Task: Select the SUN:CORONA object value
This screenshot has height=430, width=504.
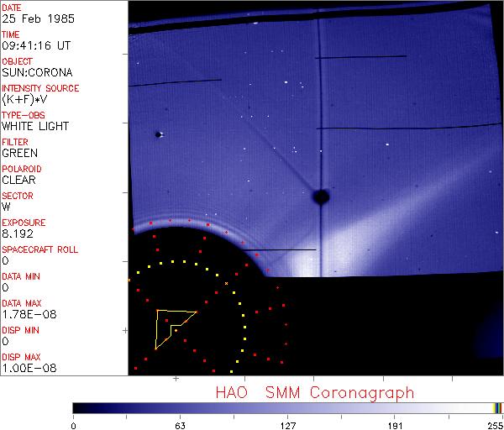Action: pyautogui.click(x=34, y=73)
